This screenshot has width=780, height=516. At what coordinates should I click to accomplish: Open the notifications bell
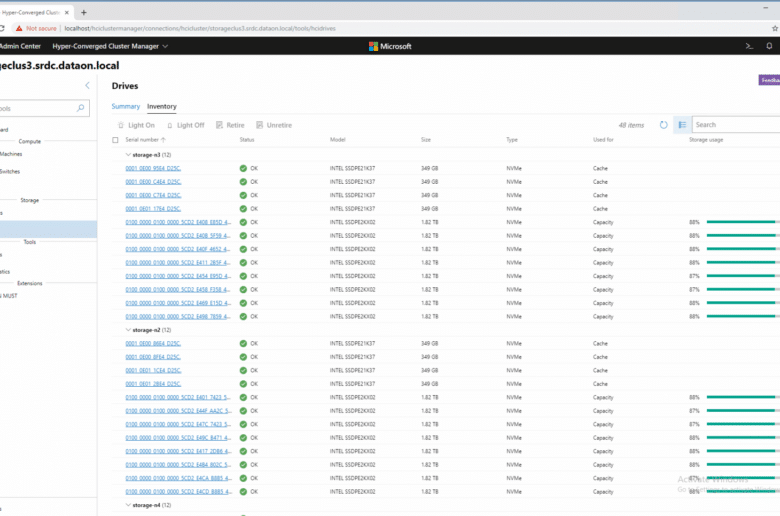pos(769,46)
